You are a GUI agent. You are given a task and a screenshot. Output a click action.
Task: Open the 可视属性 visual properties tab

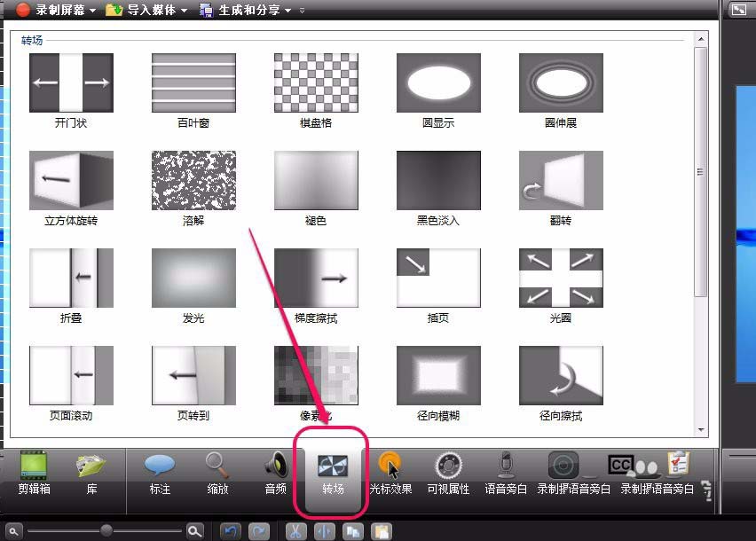click(448, 473)
